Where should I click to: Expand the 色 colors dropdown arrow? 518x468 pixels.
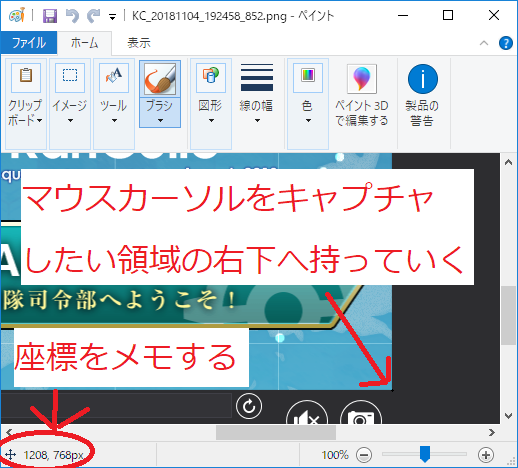pyautogui.click(x=308, y=120)
